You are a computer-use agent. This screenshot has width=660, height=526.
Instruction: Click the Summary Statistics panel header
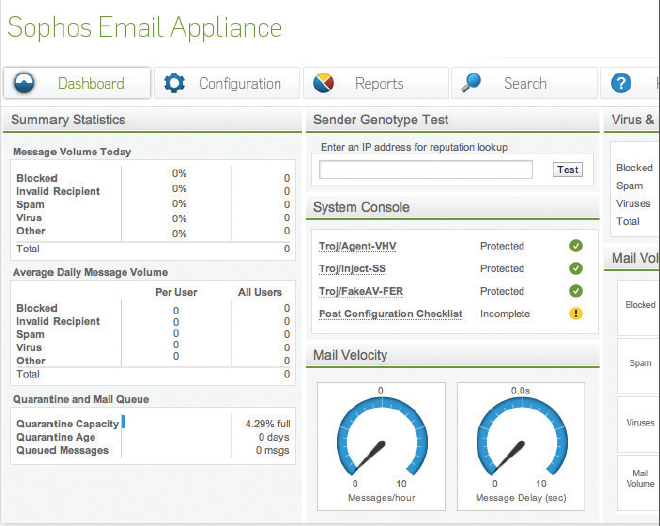[152, 120]
